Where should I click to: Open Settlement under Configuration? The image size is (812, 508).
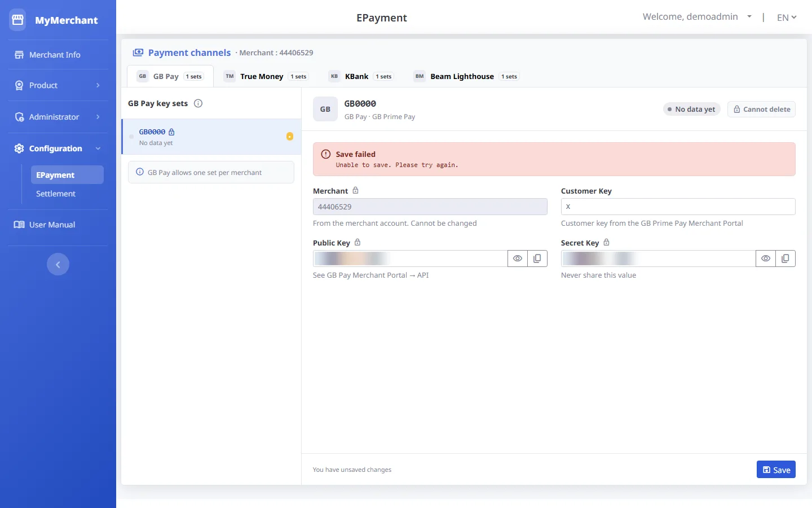click(56, 194)
